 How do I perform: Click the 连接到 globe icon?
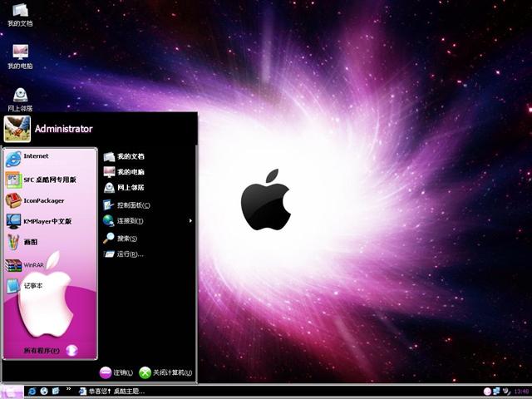tap(109, 221)
